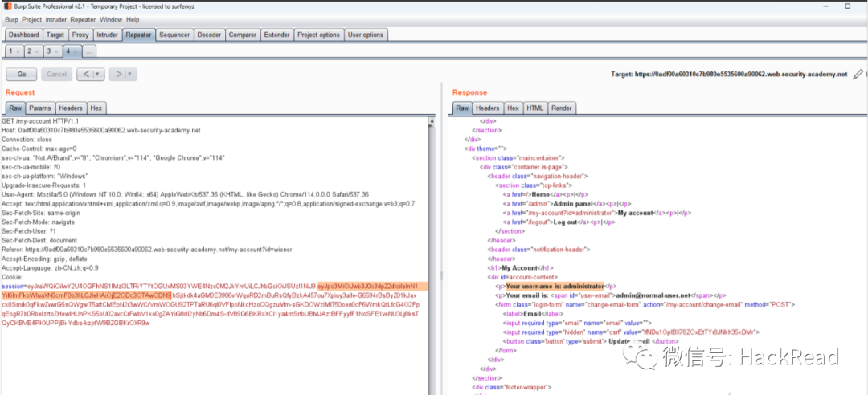Open the Request Headers tab
Image resolution: width=868 pixels, height=395 pixels.
coord(71,108)
